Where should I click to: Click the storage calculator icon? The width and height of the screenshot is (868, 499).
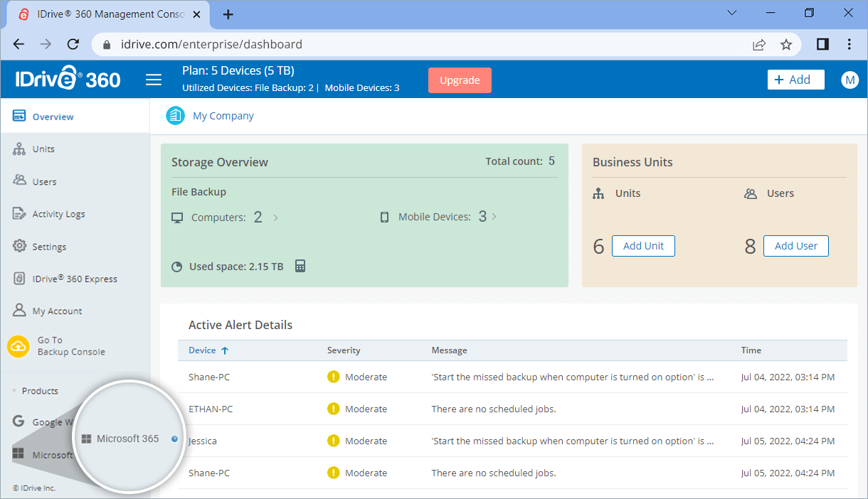point(300,267)
